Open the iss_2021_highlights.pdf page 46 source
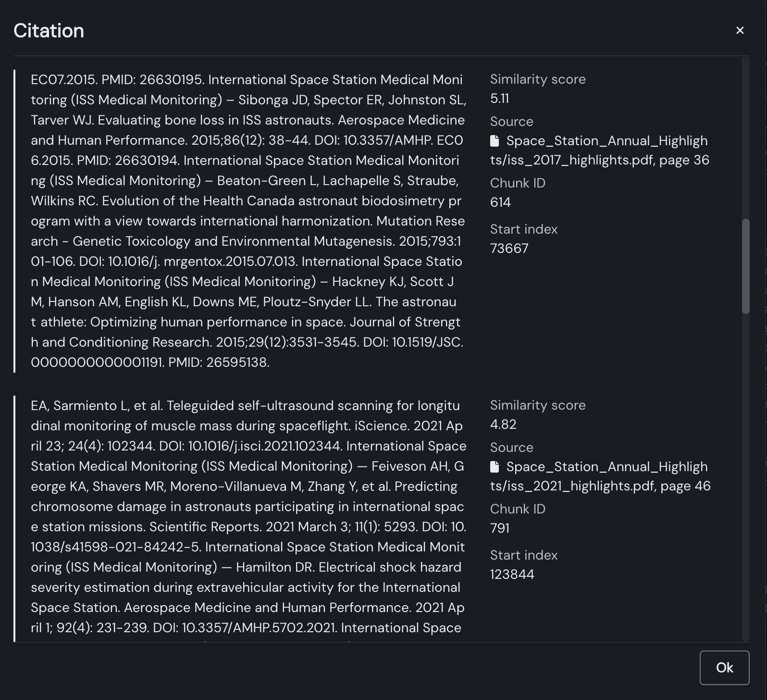 600,476
